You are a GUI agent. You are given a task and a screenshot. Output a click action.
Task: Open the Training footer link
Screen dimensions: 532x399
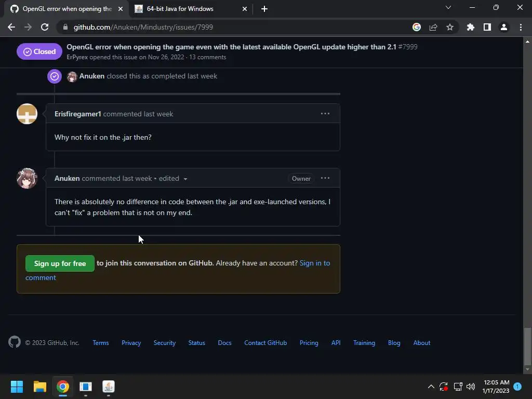point(364,343)
